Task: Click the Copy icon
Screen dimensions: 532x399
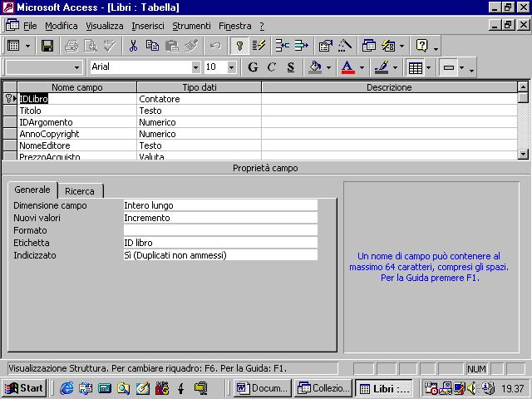Action: click(x=152, y=46)
